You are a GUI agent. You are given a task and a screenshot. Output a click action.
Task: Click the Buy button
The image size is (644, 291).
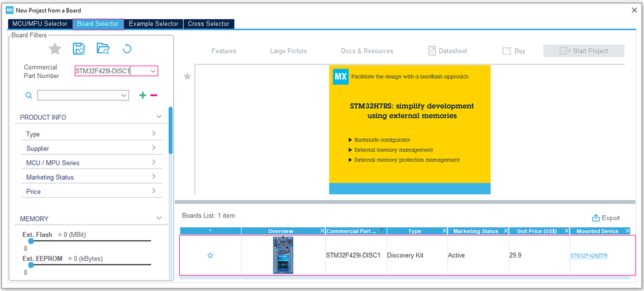(x=514, y=51)
